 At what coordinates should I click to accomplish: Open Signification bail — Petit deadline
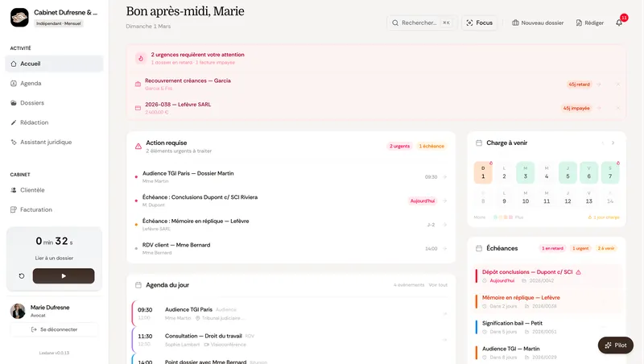click(x=547, y=327)
